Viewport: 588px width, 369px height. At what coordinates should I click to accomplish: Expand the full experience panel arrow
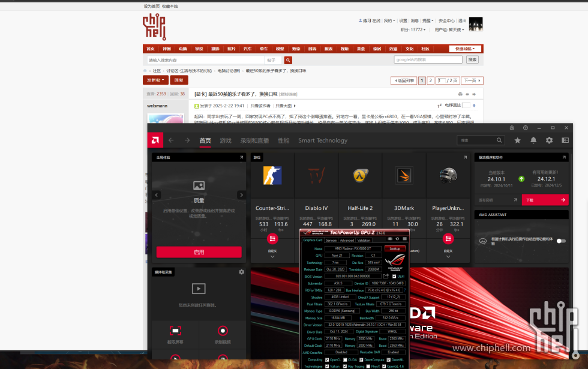click(x=241, y=157)
